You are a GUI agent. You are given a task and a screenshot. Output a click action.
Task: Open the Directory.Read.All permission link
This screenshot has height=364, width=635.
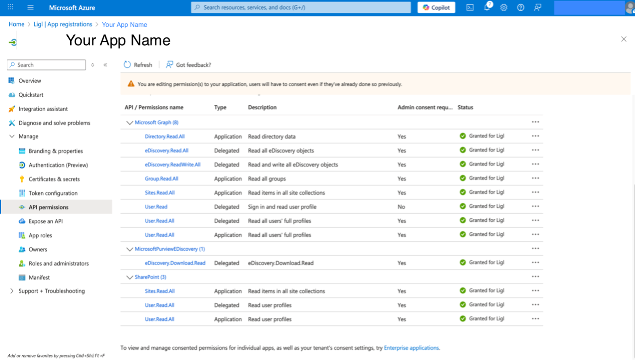coord(164,137)
